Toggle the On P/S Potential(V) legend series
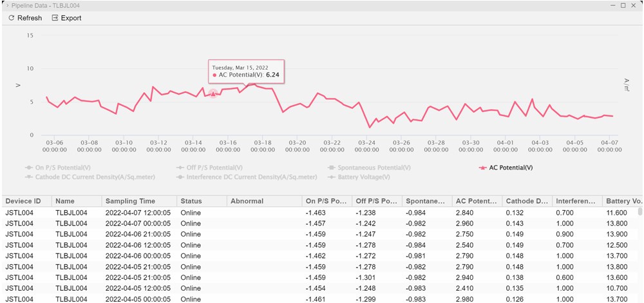The width and height of the screenshot is (644, 303). 62,168
